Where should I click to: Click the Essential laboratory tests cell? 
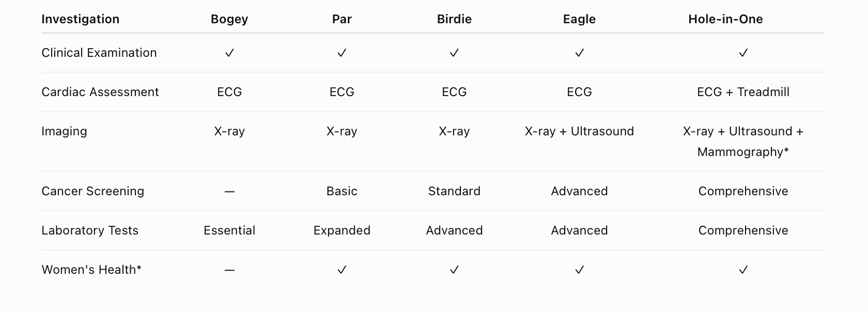click(229, 230)
